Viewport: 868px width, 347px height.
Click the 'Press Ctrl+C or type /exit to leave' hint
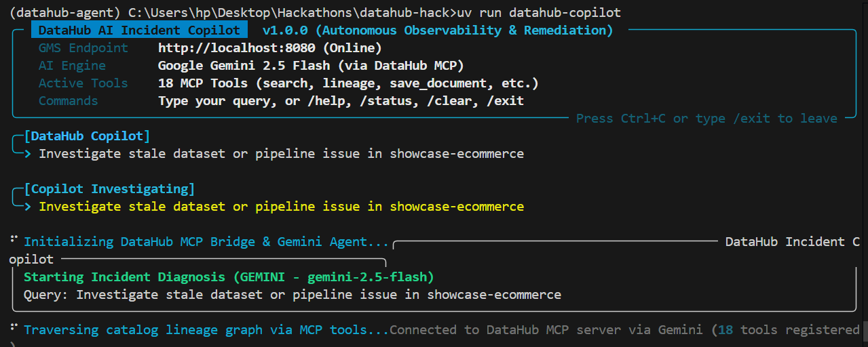coord(706,119)
